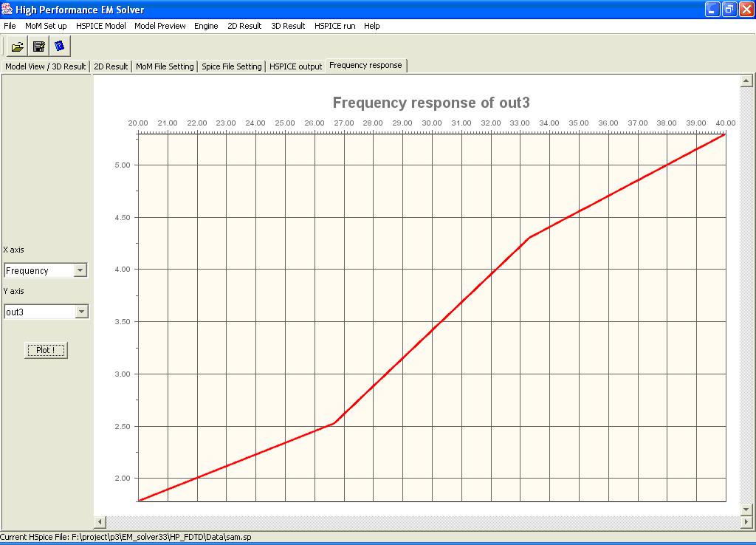Viewport: 756px width, 545px height.
Task: Switch to the 2D Result tab
Action: click(111, 66)
